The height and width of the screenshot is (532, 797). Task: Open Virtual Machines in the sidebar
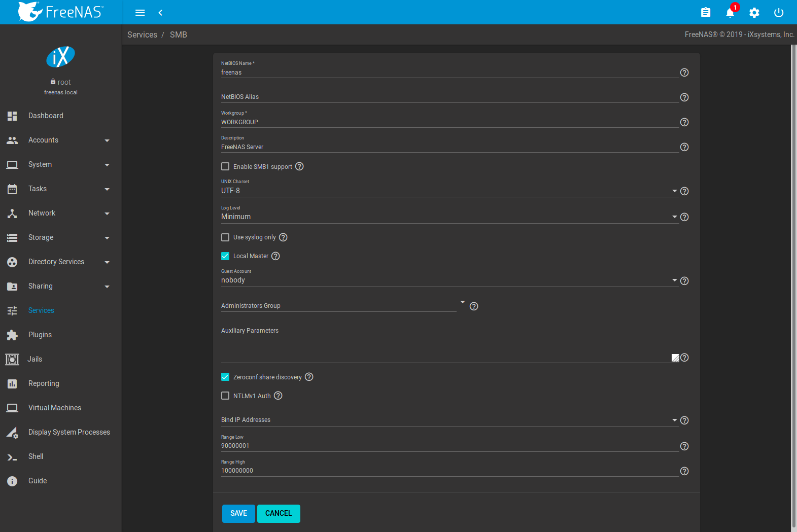[61, 408]
